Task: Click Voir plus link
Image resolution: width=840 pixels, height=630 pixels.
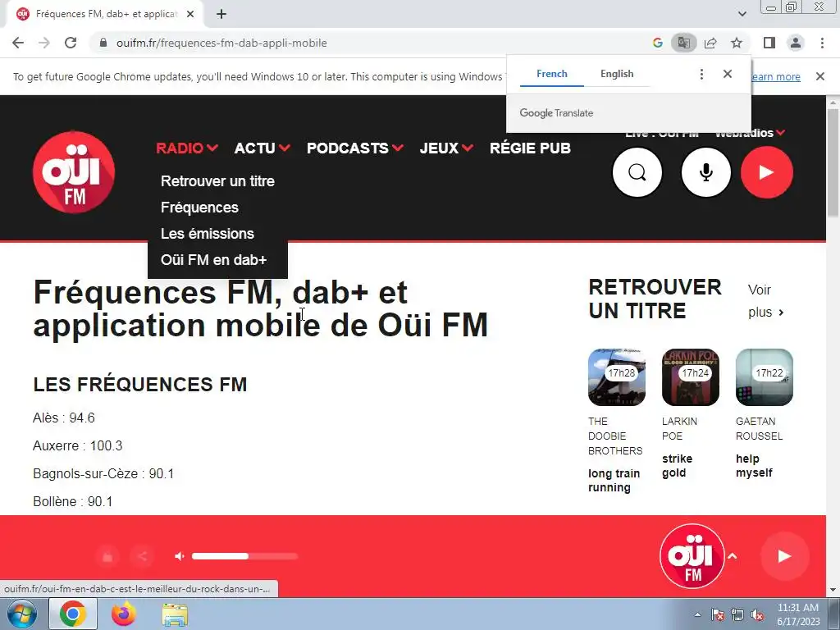Action: click(x=766, y=300)
